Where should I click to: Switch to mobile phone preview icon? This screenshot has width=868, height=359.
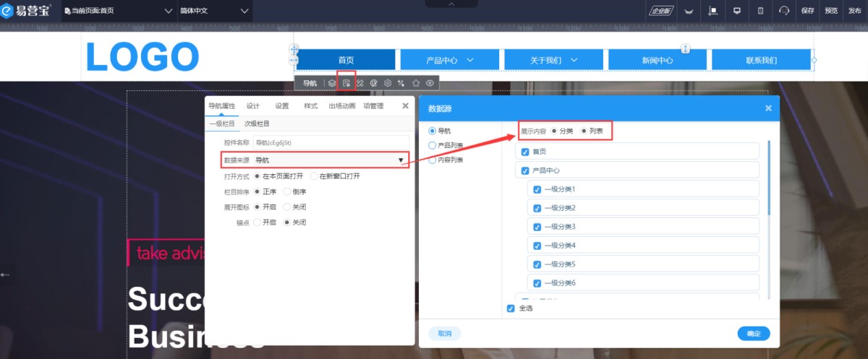point(760,11)
